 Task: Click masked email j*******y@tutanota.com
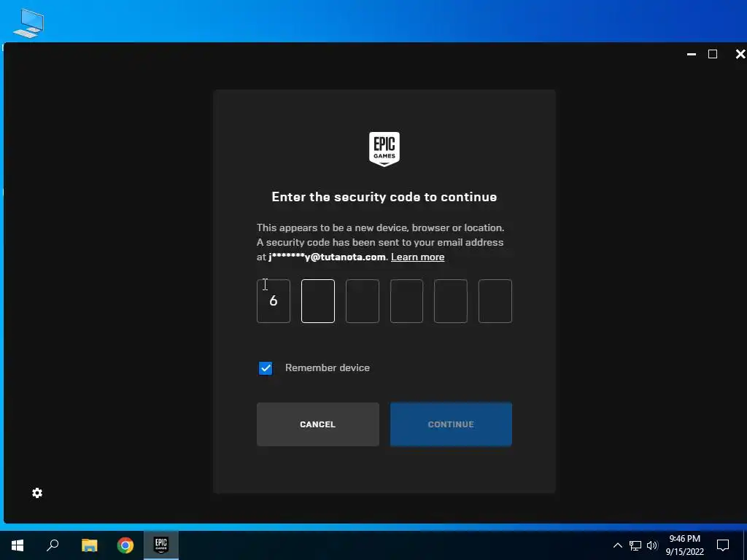coord(327,257)
